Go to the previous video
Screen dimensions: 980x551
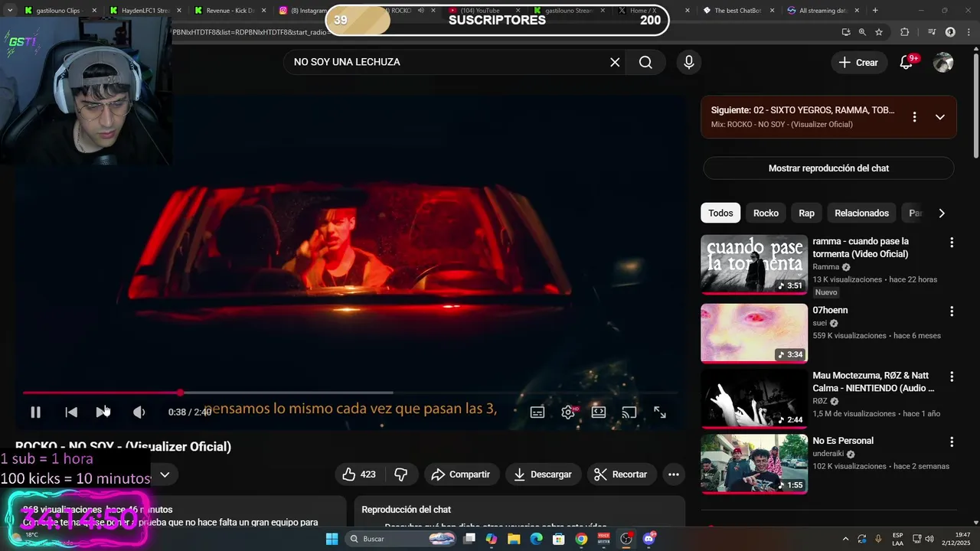[71, 412]
